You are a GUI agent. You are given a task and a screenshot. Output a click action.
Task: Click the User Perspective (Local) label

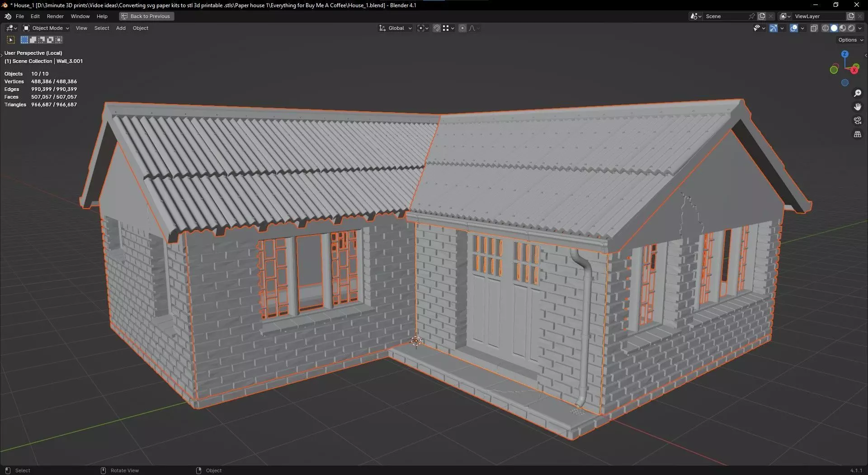pos(33,53)
